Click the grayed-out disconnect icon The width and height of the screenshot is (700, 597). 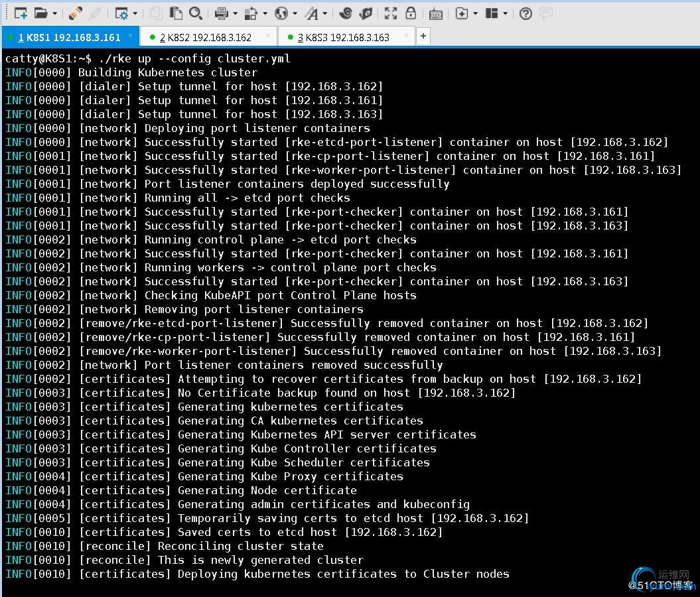point(95,13)
